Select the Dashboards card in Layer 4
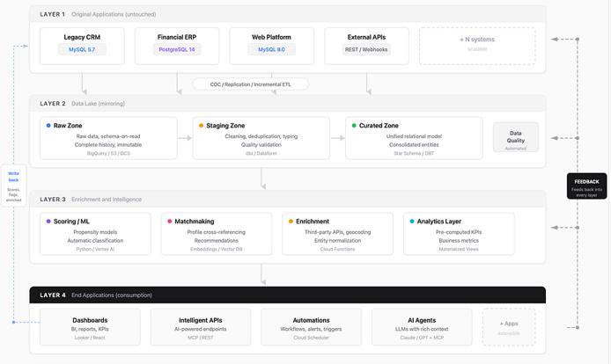 91,326
